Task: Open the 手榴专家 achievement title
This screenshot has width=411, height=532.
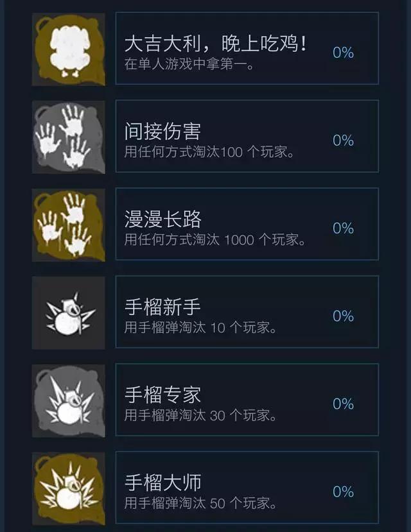Action: (162, 395)
